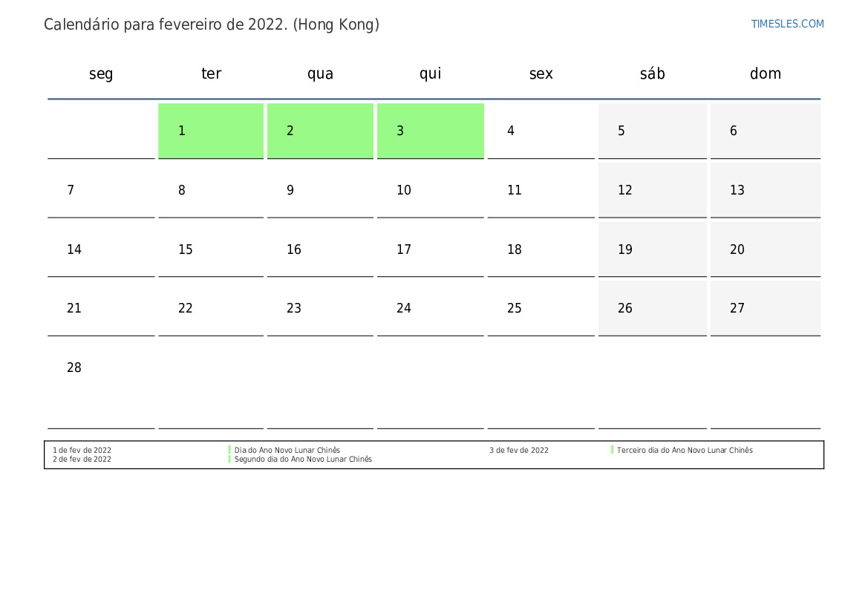Viewport: 868px width, 614px height.
Task: Select day 23 in the qua column
Action: [x=321, y=308]
